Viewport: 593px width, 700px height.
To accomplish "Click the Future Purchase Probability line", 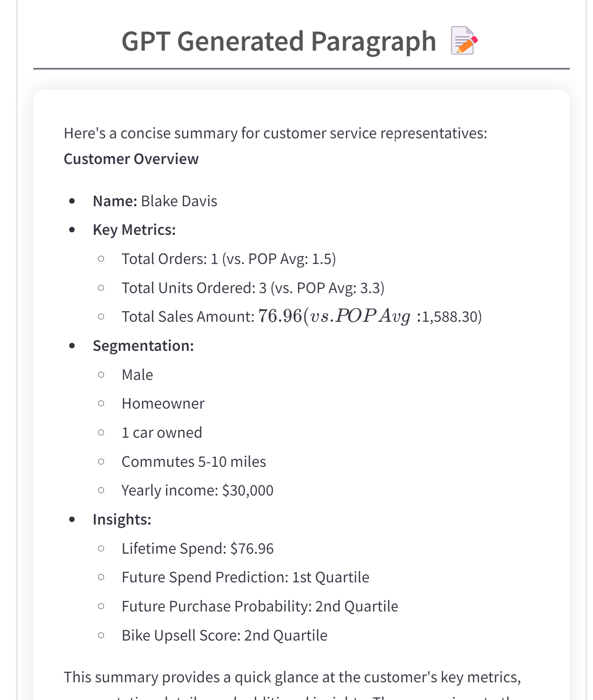I will 259,606.
